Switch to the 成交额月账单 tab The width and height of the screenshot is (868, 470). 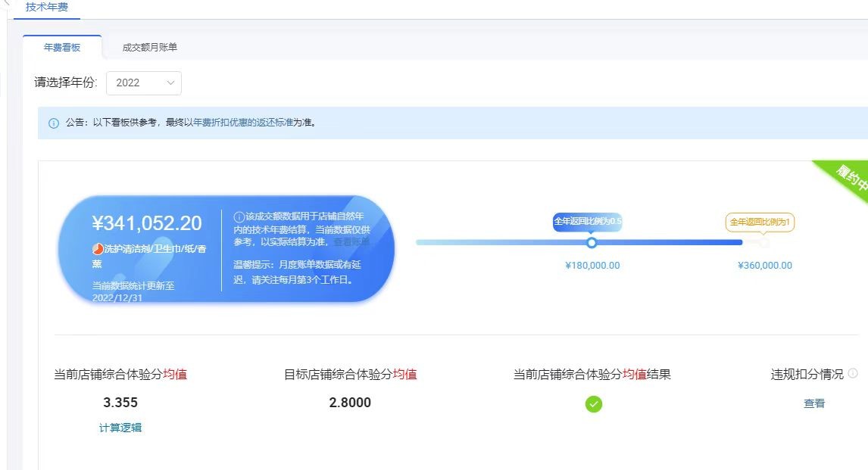tap(149, 48)
